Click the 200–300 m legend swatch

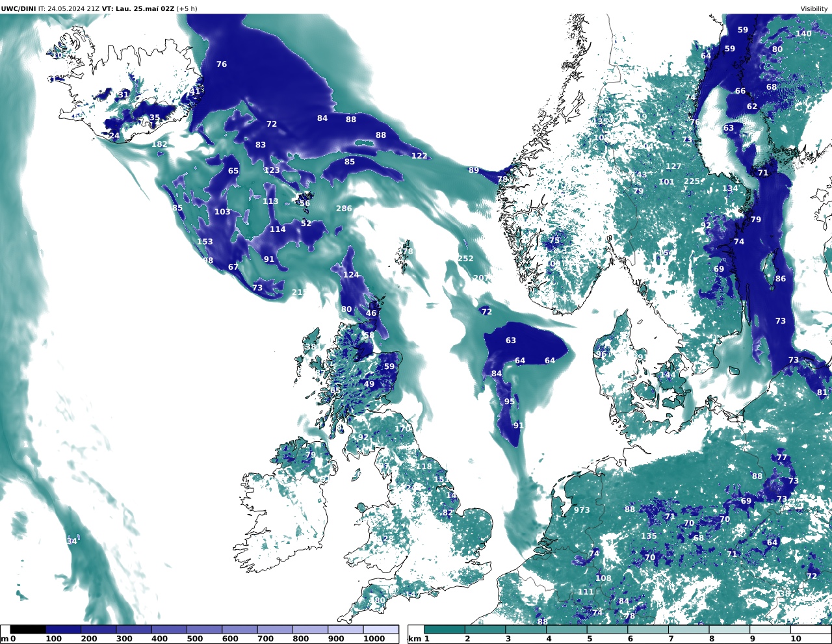[98, 629]
